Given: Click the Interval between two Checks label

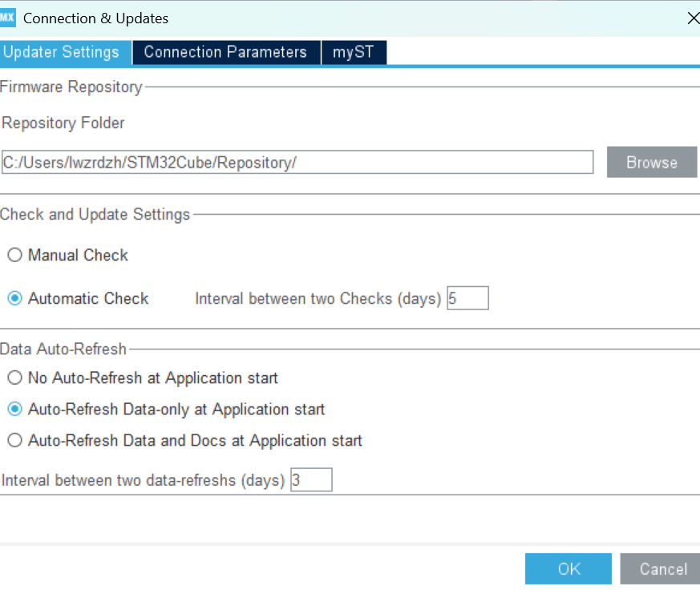Looking at the screenshot, I should (x=318, y=298).
